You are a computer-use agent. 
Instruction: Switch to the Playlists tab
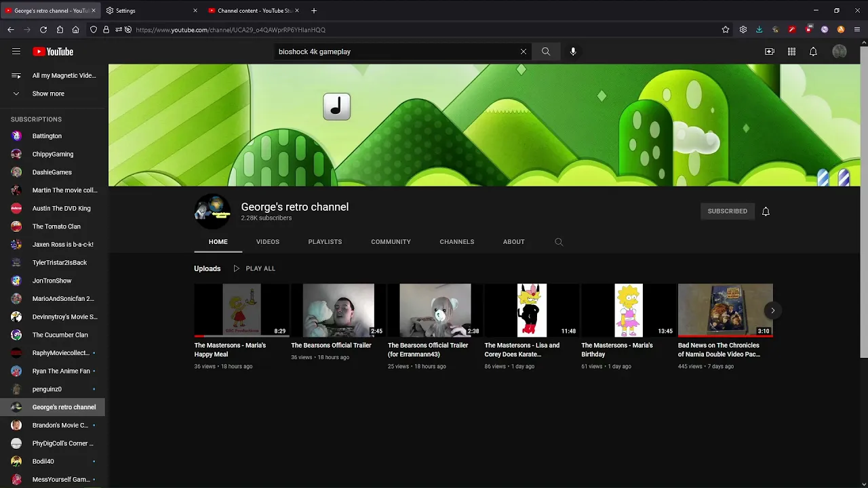pos(325,242)
